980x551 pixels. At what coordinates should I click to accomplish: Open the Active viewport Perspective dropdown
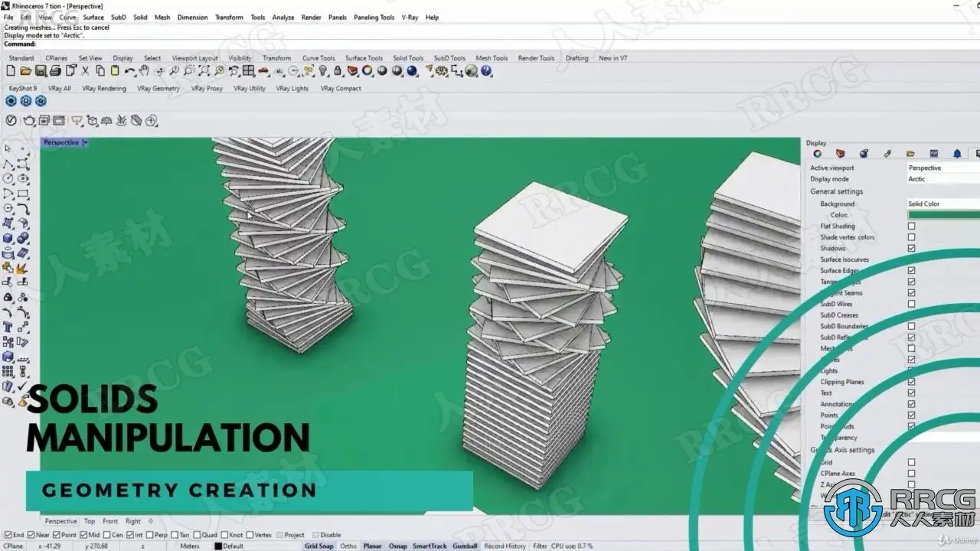click(943, 168)
